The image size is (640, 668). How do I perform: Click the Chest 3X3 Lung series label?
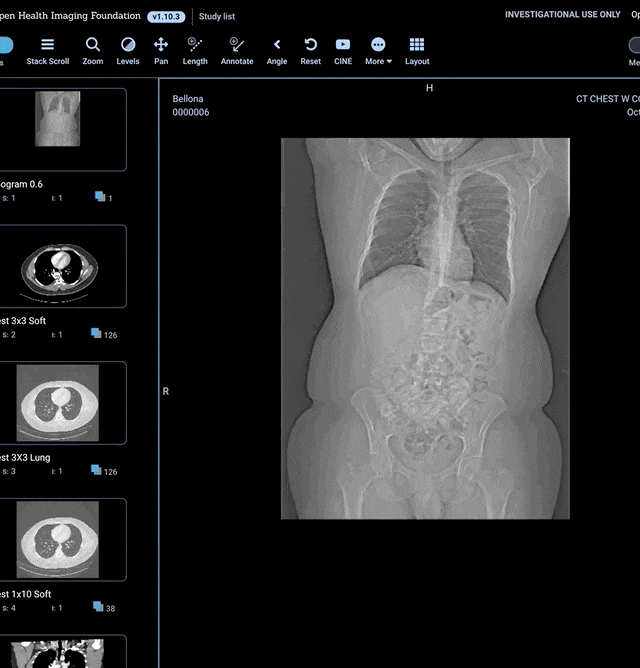pos(25,458)
